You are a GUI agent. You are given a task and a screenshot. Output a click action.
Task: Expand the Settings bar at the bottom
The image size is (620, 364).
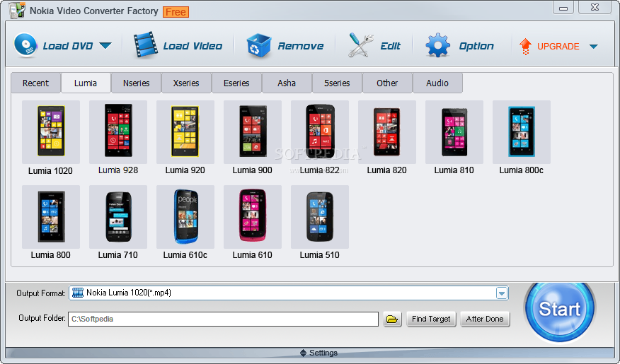tap(310, 353)
